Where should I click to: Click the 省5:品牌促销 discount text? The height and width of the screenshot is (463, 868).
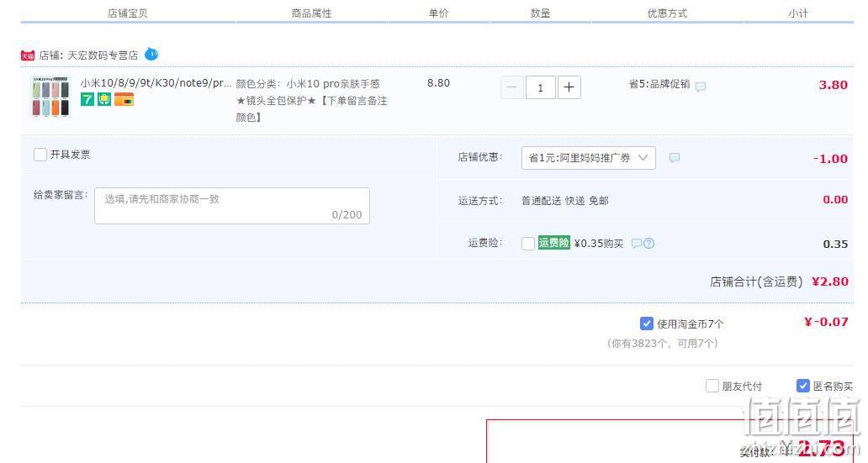tap(659, 84)
